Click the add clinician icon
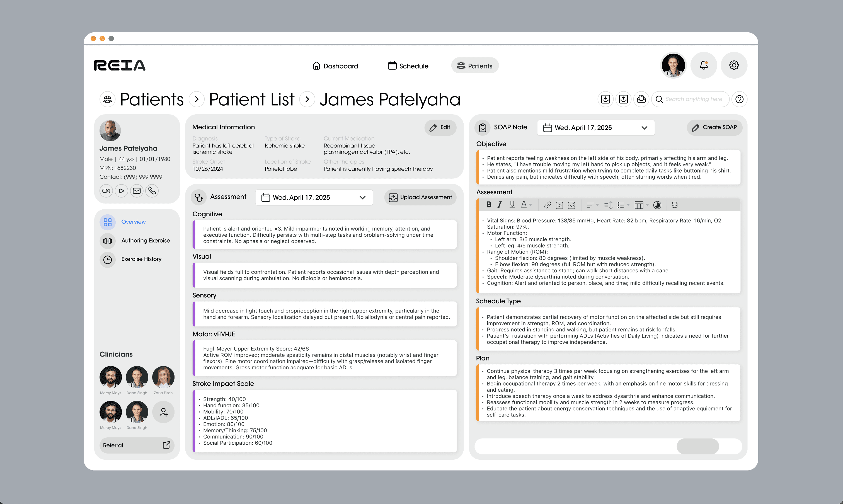 [x=163, y=412]
